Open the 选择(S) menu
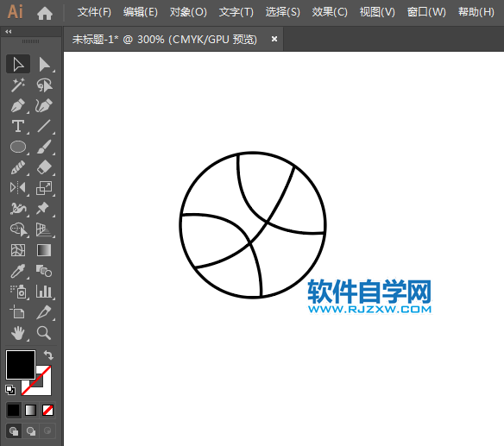Screen dimensions: 504x446 click(x=283, y=12)
